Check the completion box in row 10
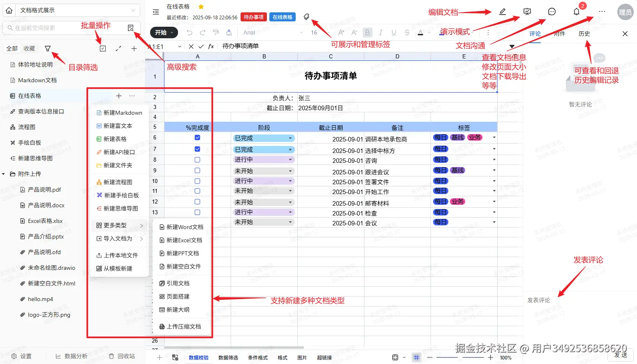Screen dimensions: 637x364 click(x=197, y=181)
